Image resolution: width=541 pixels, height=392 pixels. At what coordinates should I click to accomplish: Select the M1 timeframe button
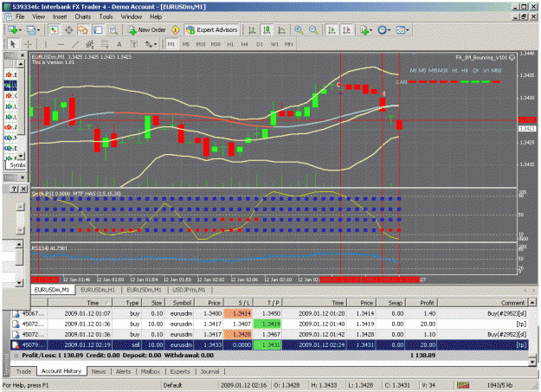coord(171,44)
